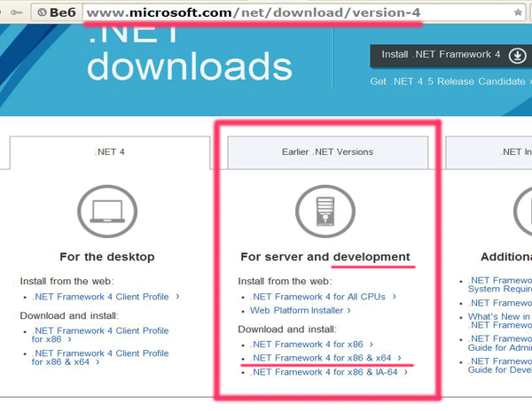Click the download arrow icon on Install button
This screenshot has width=532, height=411.
point(518,55)
